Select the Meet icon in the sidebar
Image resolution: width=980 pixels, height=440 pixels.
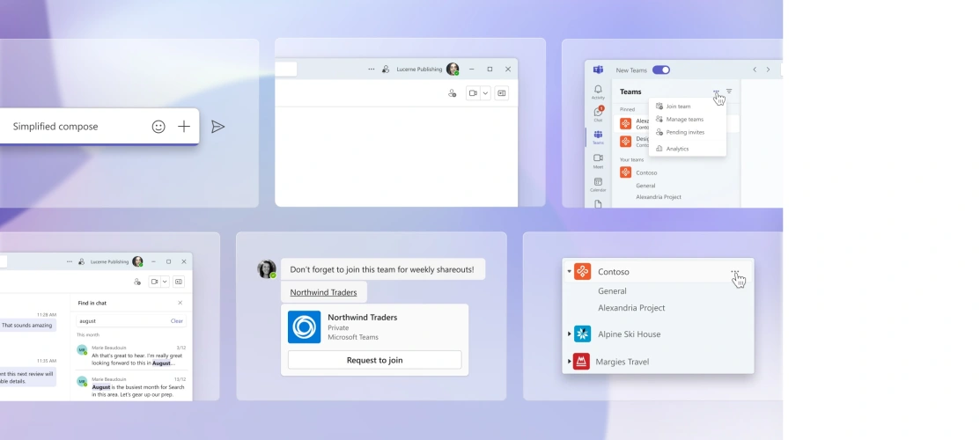click(598, 160)
